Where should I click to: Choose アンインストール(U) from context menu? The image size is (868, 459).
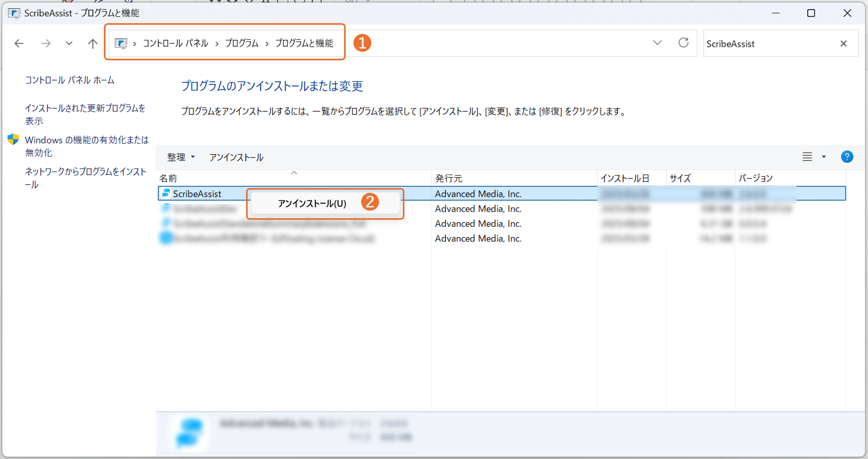point(312,204)
